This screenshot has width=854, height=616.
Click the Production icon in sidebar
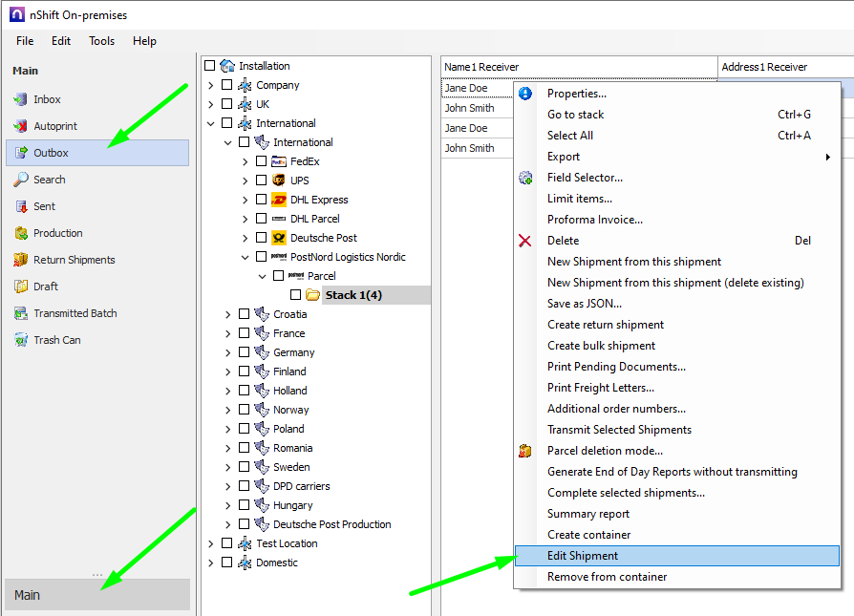(21, 233)
